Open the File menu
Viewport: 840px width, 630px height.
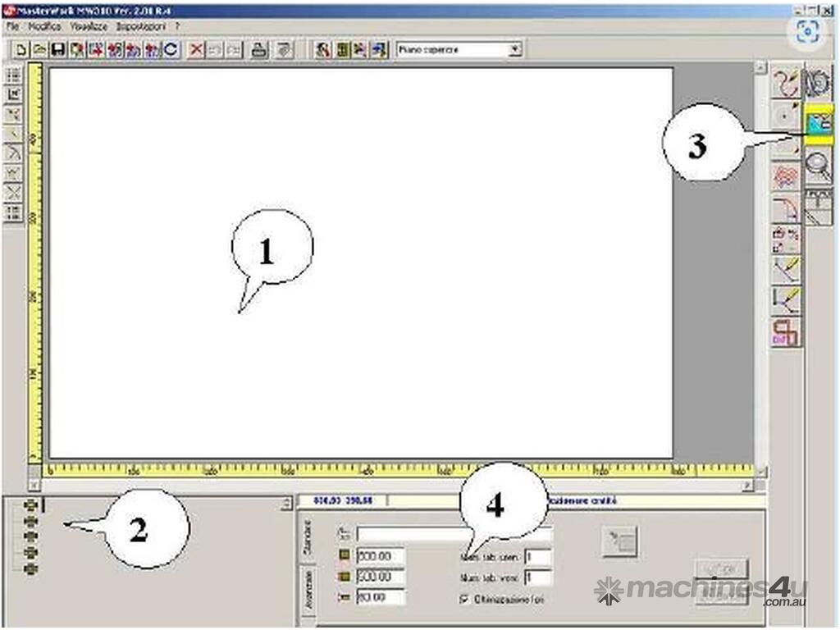[12, 27]
